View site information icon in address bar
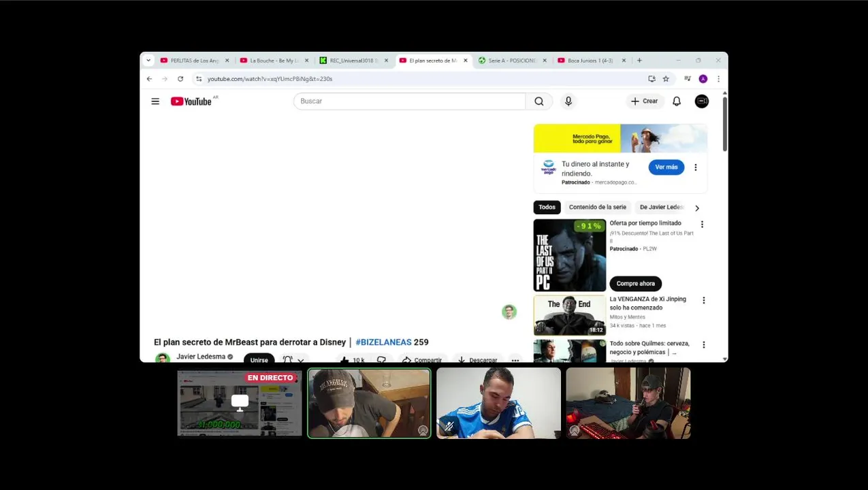Viewport: 868px width, 490px height. point(199,79)
